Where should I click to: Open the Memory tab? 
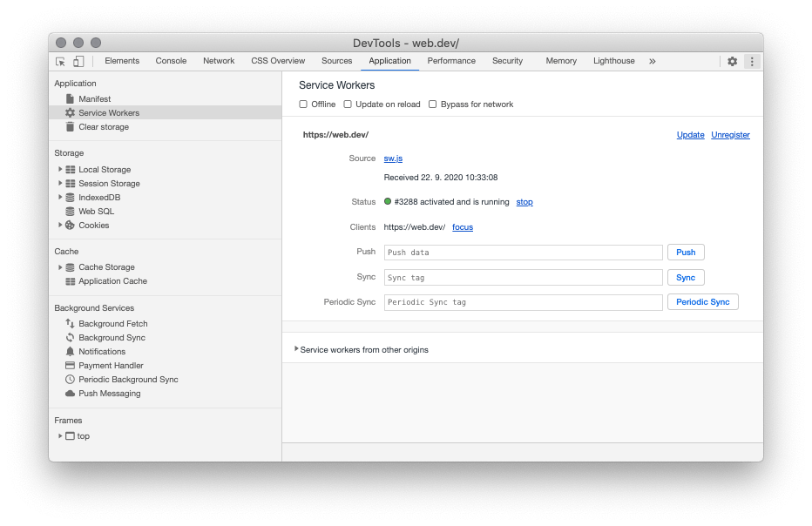[561, 61]
